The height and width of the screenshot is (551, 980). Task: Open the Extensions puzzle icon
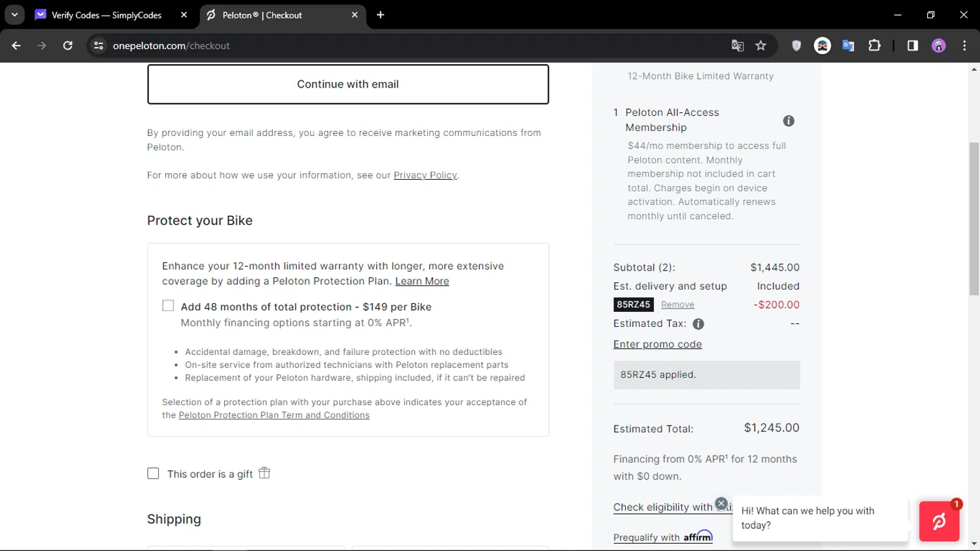(874, 46)
